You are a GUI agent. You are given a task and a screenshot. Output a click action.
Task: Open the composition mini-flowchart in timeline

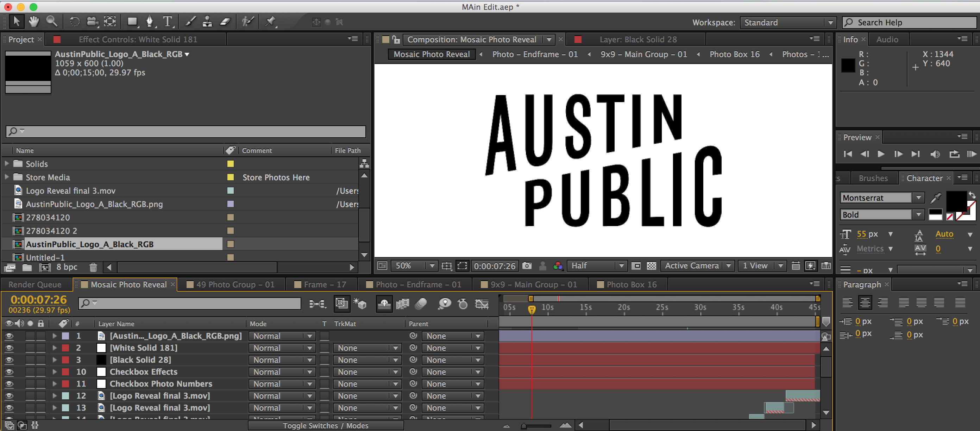[317, 304]
